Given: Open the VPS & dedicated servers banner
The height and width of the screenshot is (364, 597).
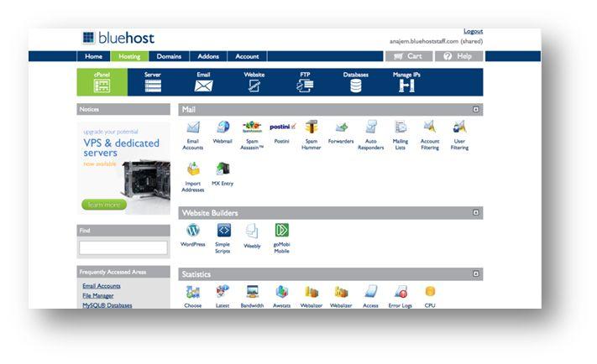Looking at the screenshot, I should [x=123, y=168].
